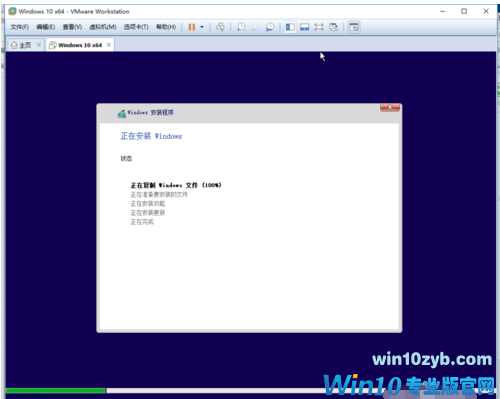Click the 正在准备要安装的文件 step
This screenshot has width=500, height=399.
point(159,194)
